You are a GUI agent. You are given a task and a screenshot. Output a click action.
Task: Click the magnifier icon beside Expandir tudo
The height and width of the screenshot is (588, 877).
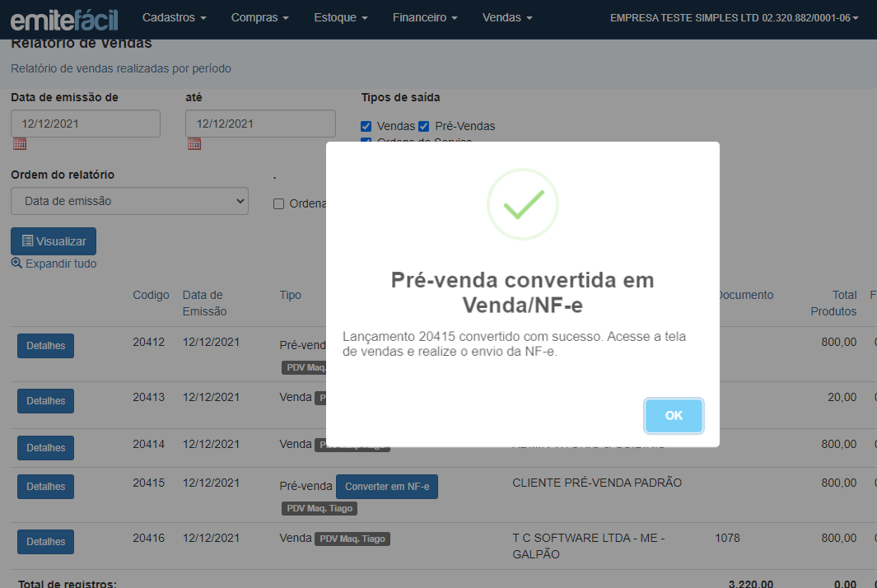[16, 263]
